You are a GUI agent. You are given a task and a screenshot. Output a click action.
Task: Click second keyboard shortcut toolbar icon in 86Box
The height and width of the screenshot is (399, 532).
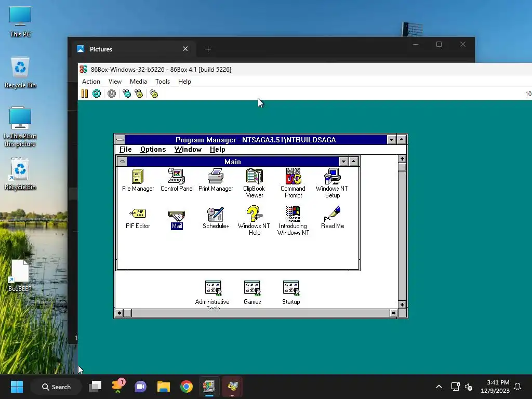click(139, 94)
